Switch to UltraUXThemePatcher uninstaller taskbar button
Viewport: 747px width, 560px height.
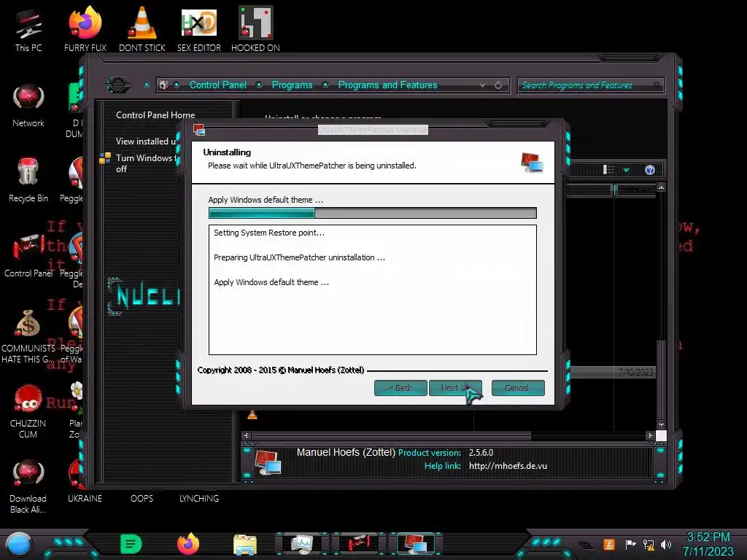click(415, 544)
